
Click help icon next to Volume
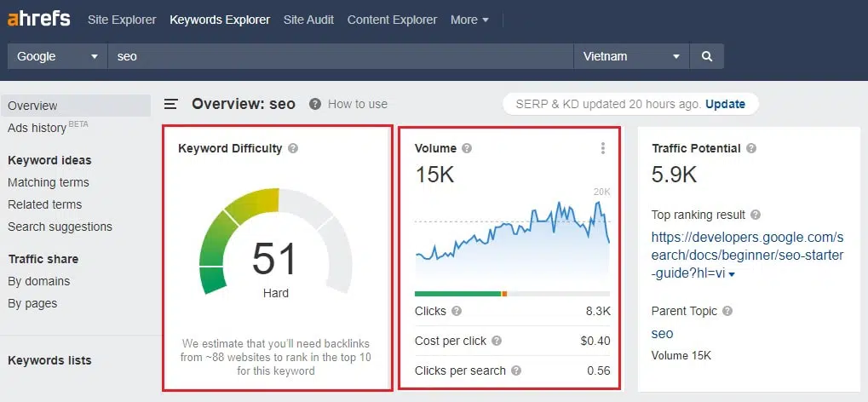(467, 148)
